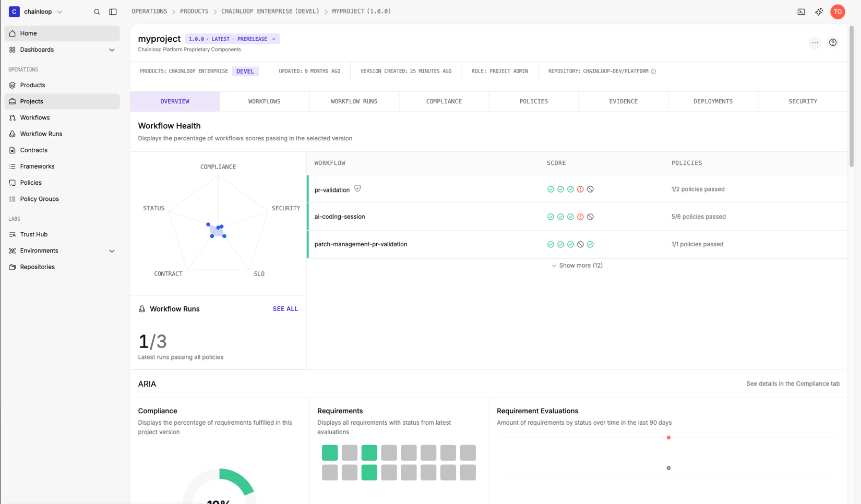Click the ai-coding-session workflow name
This screenshot has height=504, width=861.
[340, 217]
